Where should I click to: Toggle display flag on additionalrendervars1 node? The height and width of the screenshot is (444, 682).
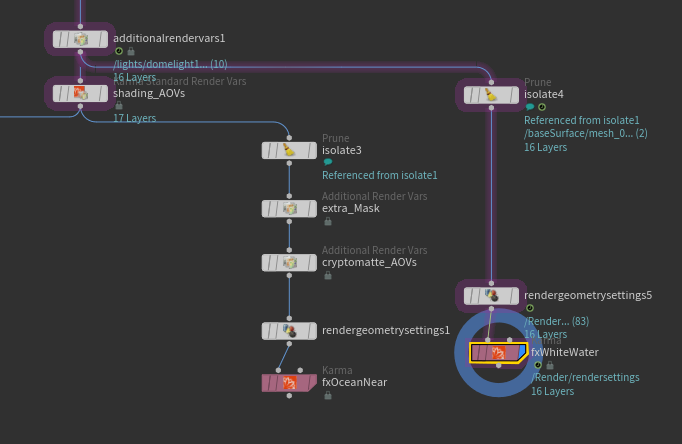point(103,40)
